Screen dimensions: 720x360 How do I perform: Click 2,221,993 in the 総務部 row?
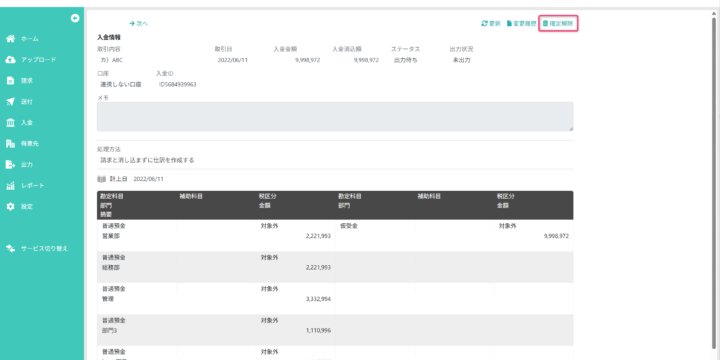click(x=318, y=267)
